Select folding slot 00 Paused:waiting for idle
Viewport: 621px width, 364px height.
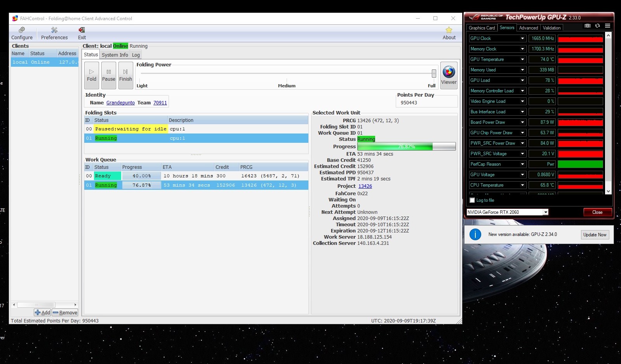[196, 129]
